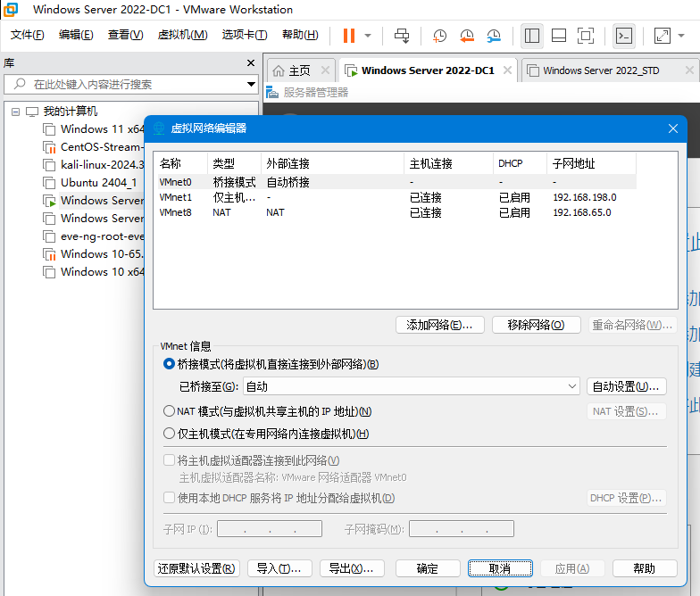Click subnet address 192.168.198.0 cell
Screen dimensions: 700x596
(585, 197)
